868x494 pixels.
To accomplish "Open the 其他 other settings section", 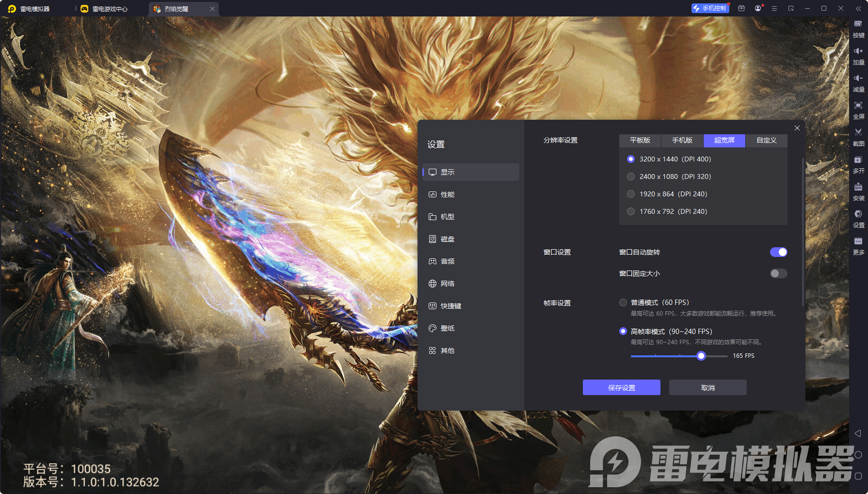I will pos(471,351).
